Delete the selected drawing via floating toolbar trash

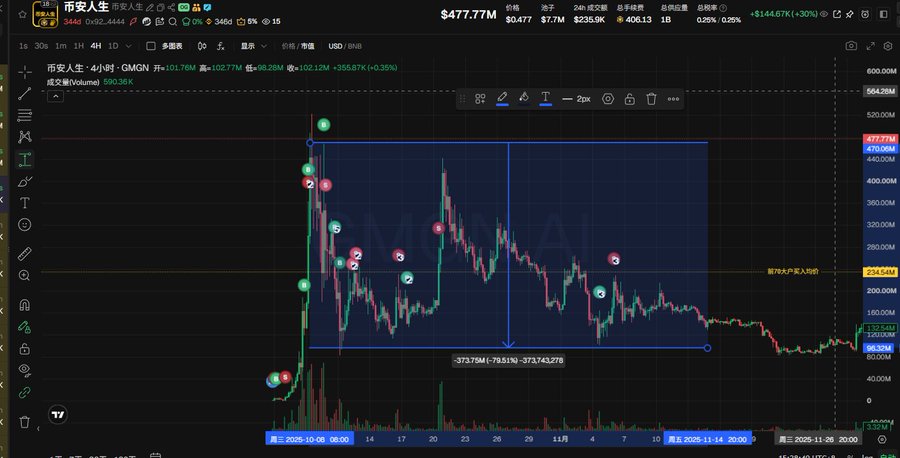[x=651, y=99]
